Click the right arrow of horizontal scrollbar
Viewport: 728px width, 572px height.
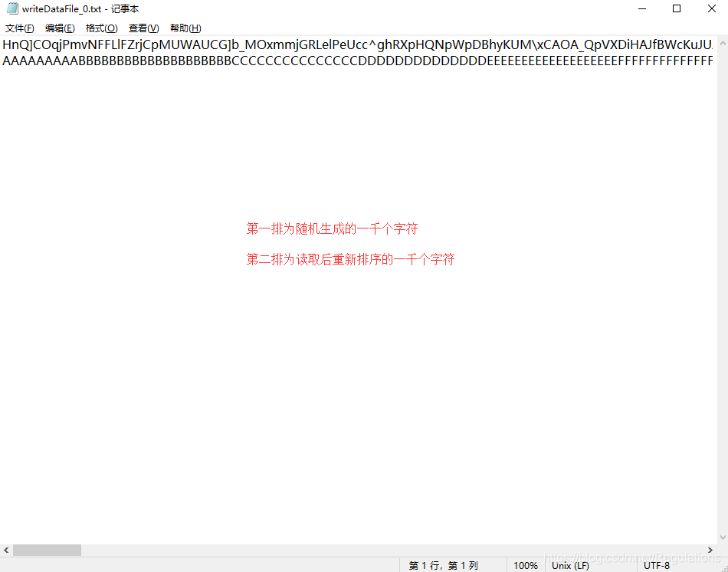coord(710,549)
